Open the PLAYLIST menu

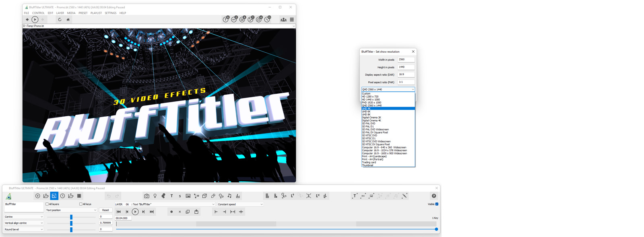coord(96,13)
